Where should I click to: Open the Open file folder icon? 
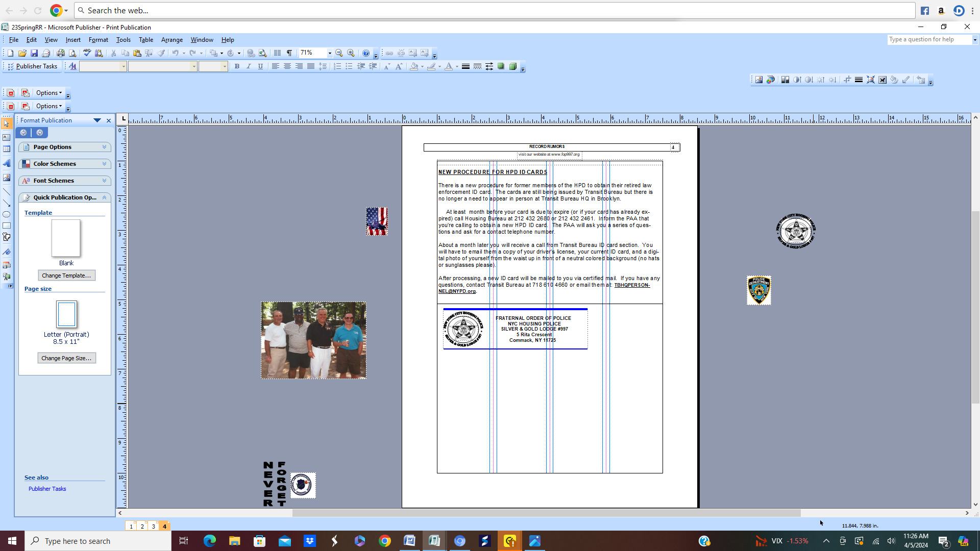pyautogui.click(x=22, y=53)
